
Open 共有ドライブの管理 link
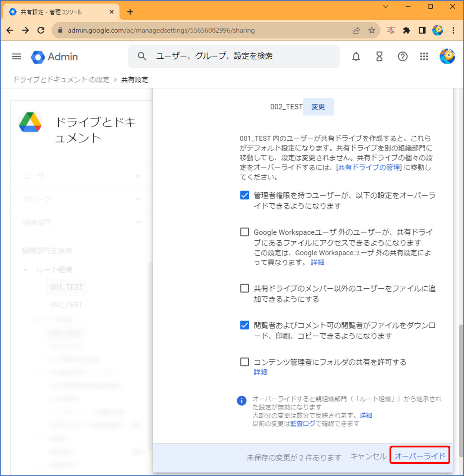coord(369,167)
